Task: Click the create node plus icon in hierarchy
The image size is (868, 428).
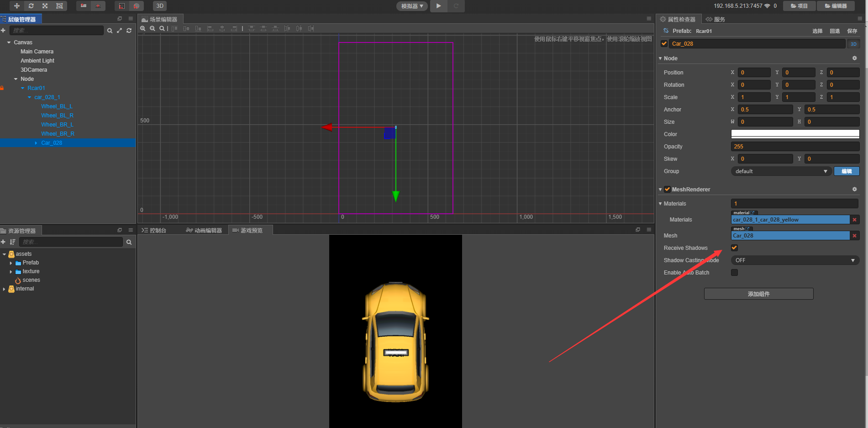Action: click(3, 30)
